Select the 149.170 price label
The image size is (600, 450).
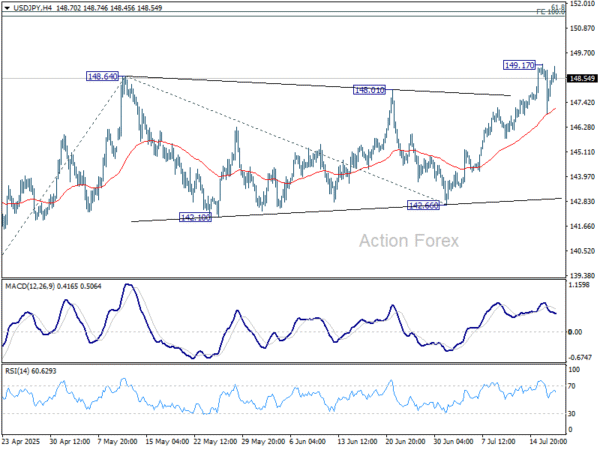click(x=519, y=65)
